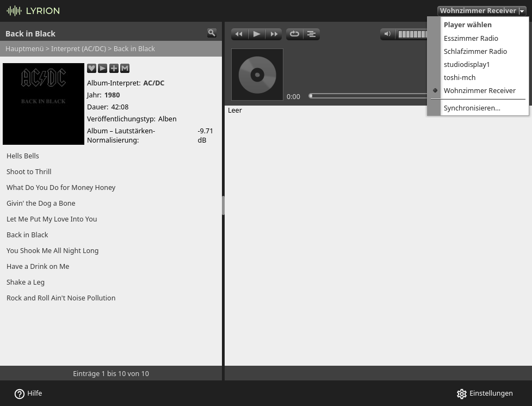Select track Shoot to Thrill
Viewport: 532px width, 406px height.
(29, 172)
